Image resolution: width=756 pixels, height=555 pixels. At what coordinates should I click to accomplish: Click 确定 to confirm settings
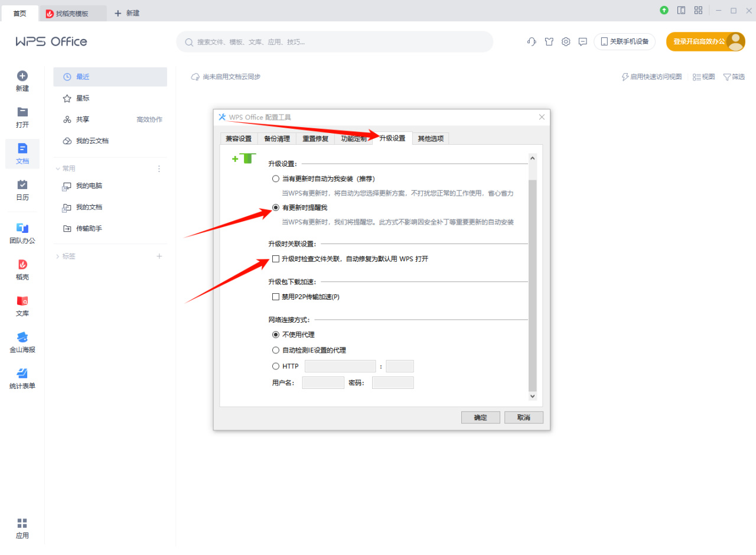point(481,417)
